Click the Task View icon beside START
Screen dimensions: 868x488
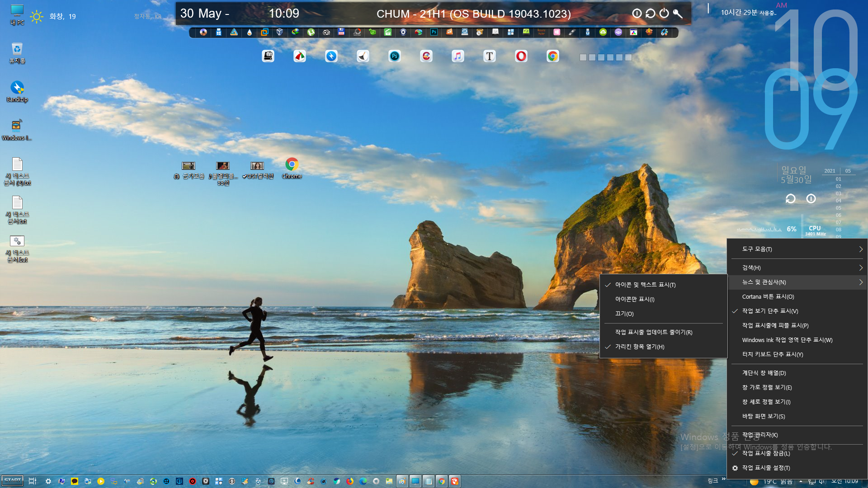[33, 481]
